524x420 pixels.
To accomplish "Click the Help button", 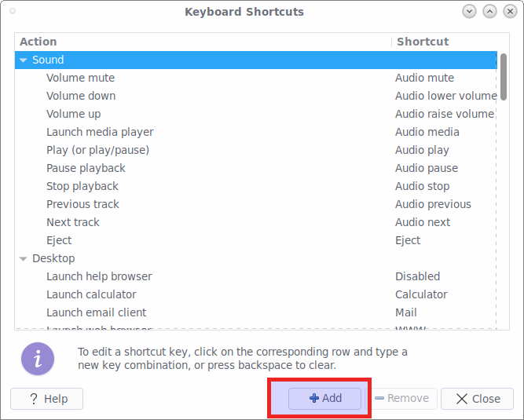I will (47, 399).
